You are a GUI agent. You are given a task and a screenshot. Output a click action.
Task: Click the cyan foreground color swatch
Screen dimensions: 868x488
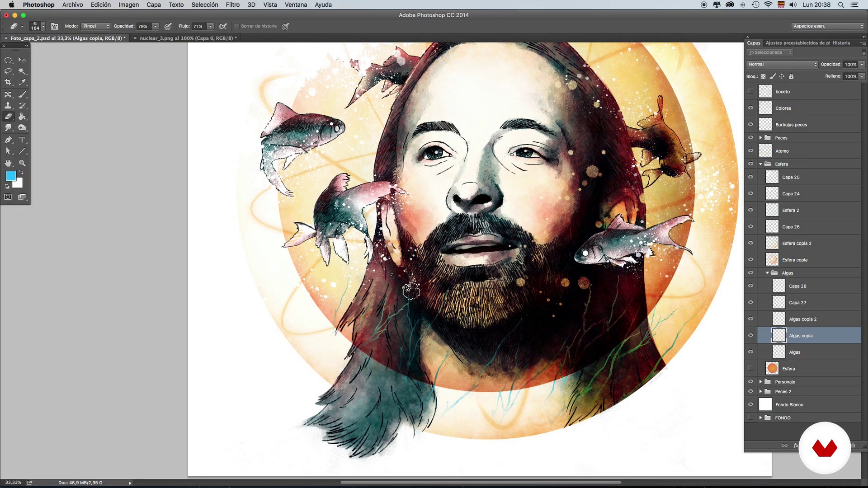coord(10,176)
